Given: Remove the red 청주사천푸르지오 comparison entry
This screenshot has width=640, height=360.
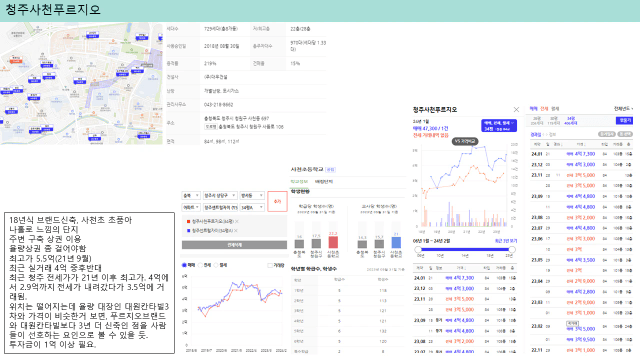Looking at the screenshot, I should [x=237, y=221].
